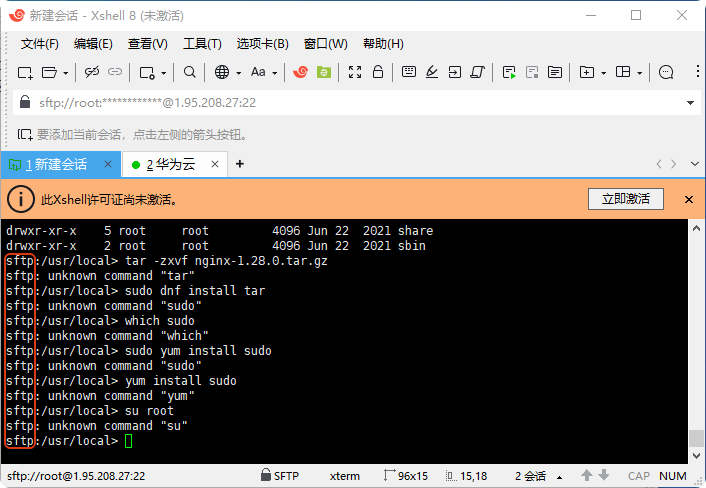The image size is (706, 488).
Task: Expand the layout dropdown arrow
Action: coord(640,73)
